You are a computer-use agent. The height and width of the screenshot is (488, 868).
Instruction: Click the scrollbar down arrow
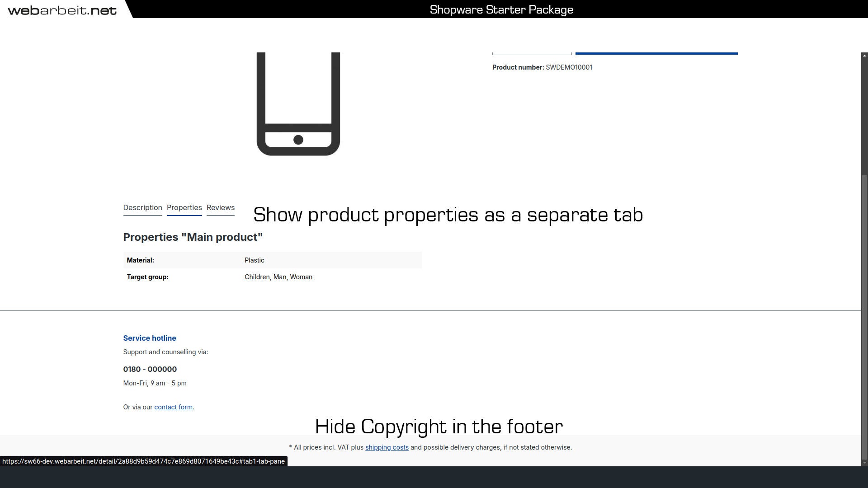[864, 462]
